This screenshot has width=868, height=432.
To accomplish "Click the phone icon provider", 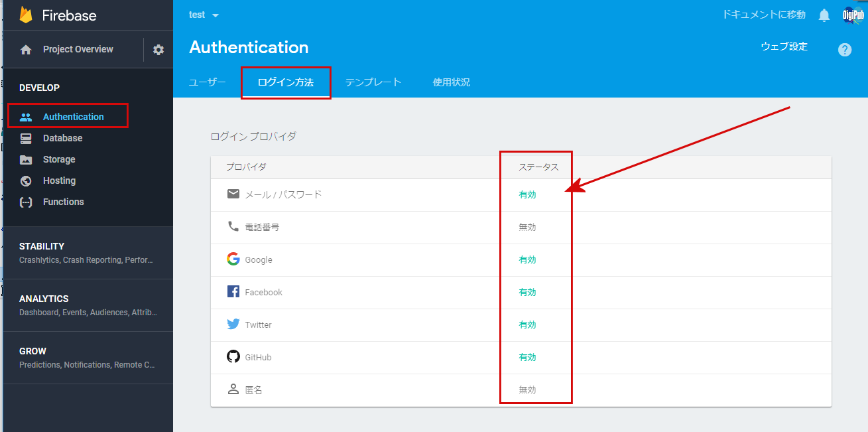I will (233, 226).
